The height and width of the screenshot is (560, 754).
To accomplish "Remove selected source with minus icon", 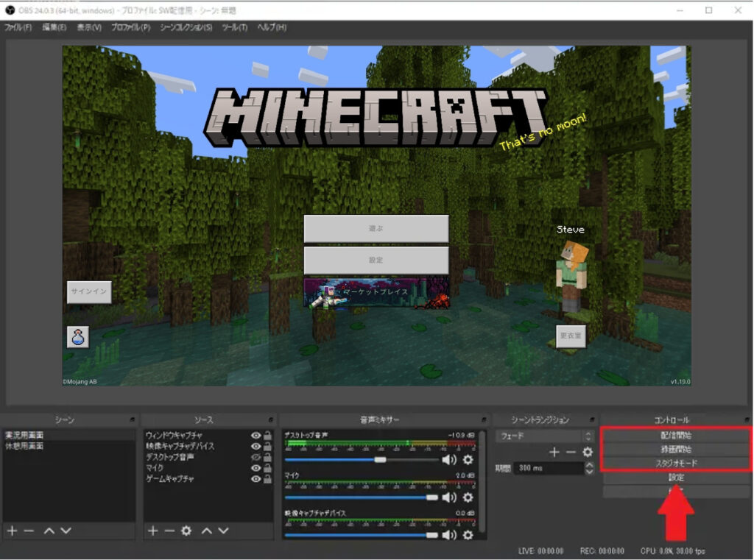I will coord(169,531).
